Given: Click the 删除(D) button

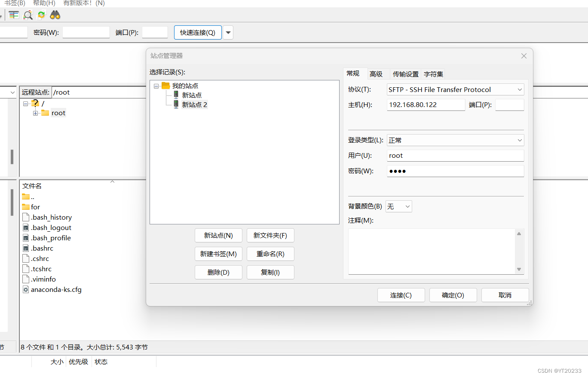Looking at the screenshot, I should [x=218, y=273].
